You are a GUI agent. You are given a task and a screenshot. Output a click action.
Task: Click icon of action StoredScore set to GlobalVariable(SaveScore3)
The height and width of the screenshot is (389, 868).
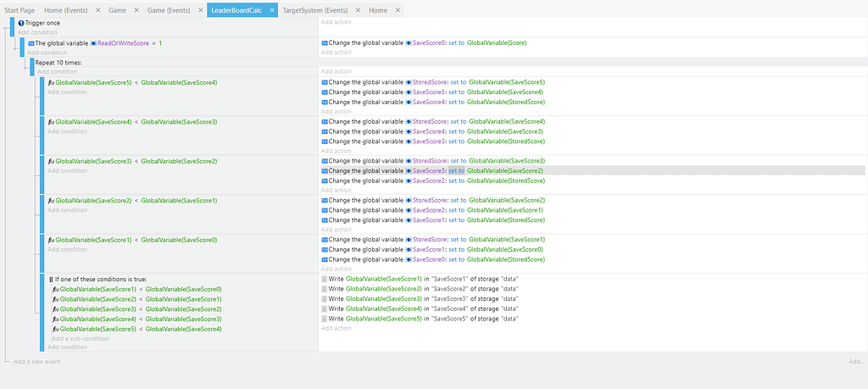coord(325,160)
